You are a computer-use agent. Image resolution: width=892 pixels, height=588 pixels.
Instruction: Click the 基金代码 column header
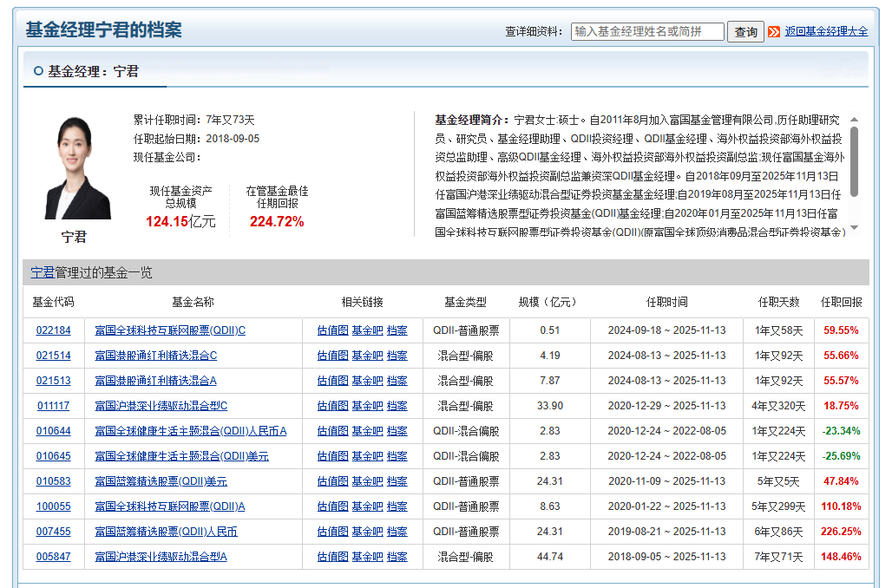pos(53,302)
